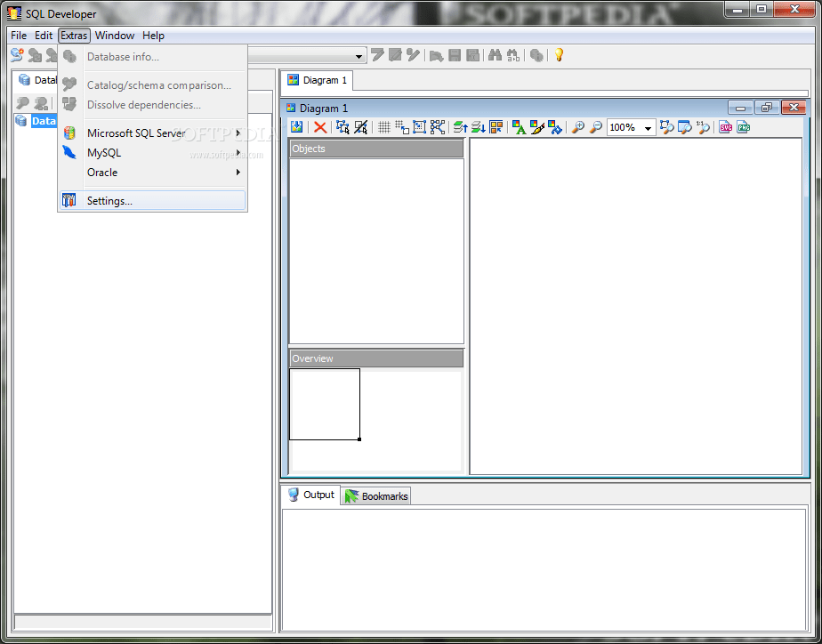Click Dissolve dependencies... menu entry
Viewport: 822px width, 644px height.
tap(152, 104)
